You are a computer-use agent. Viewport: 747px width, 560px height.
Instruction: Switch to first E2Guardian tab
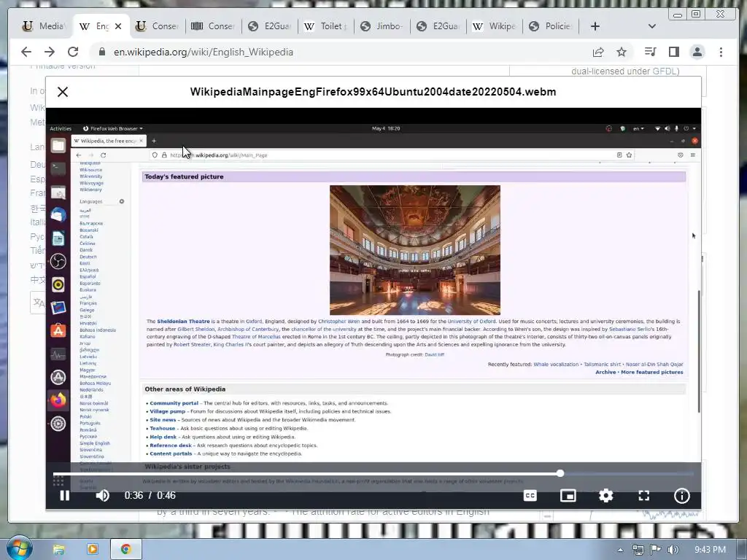tap(270, 26)
